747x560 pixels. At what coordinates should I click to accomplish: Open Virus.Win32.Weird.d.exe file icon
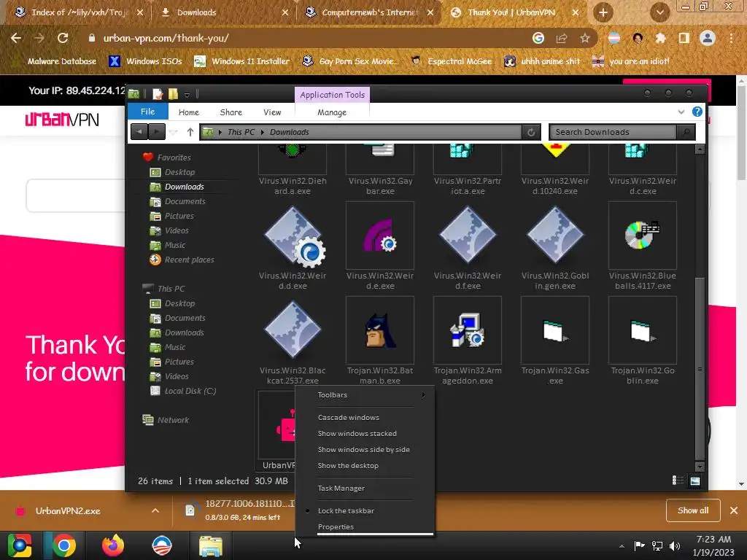[x=293, y=236]
